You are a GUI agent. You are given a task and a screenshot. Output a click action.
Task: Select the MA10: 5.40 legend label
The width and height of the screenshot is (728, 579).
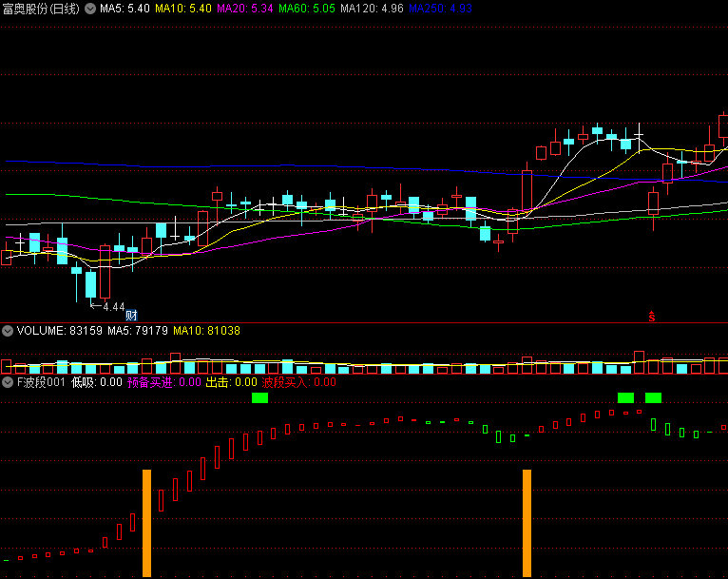183,9
